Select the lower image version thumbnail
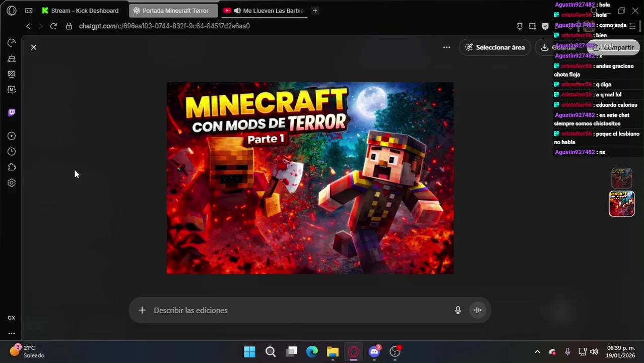 click(622, 204)
